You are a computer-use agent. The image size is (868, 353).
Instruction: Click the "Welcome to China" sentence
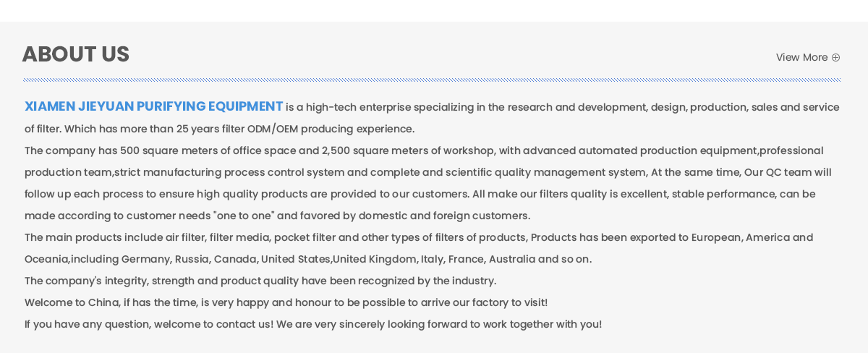[286, 302]
